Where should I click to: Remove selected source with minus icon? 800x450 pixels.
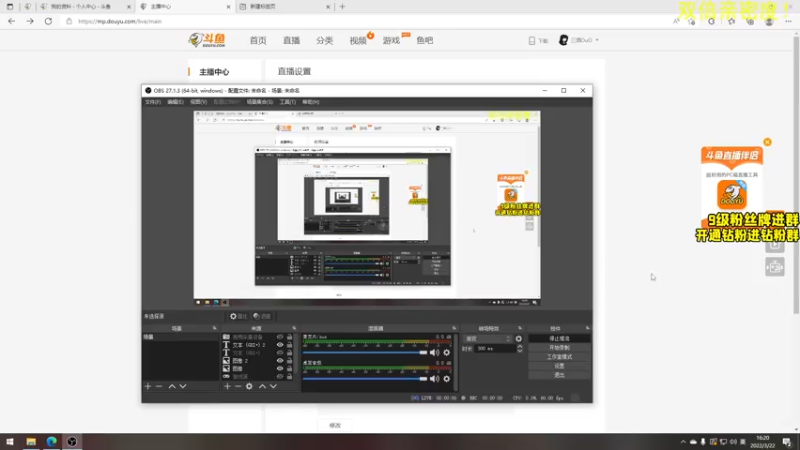click(238, 386)
